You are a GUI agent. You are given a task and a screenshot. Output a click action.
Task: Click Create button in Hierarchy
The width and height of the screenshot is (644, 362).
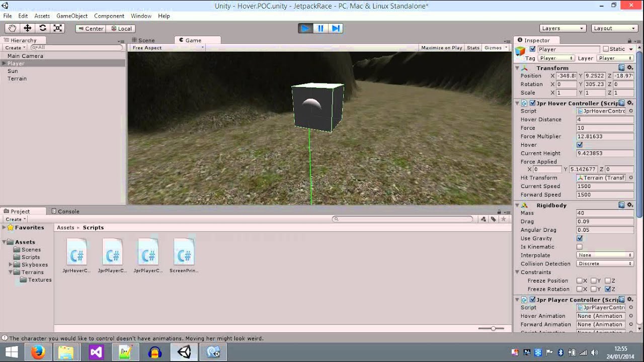click(x=15, y=48)
